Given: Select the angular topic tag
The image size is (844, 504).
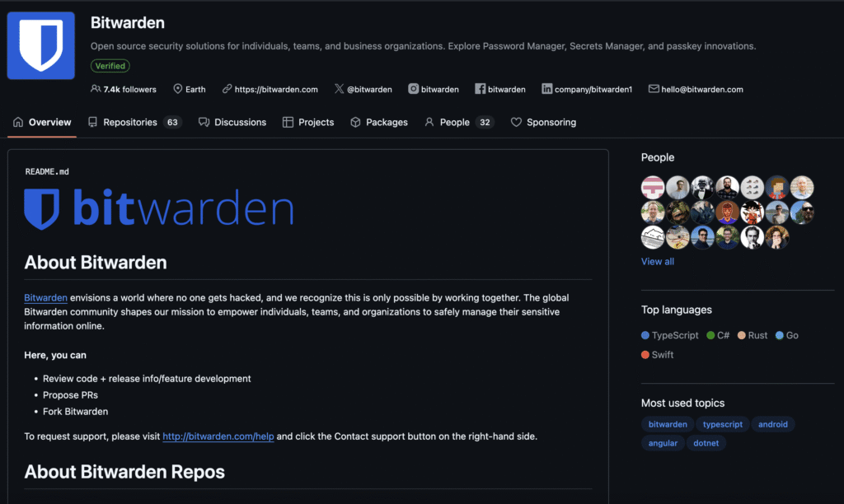Looking at the screenshot, I should 663,443.
